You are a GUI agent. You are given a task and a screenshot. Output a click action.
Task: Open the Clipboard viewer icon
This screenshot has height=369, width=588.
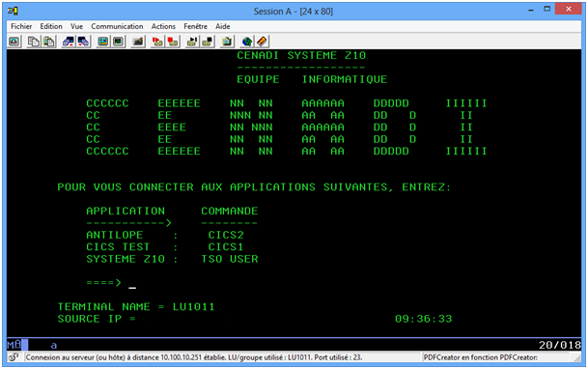tap(227, 42)
